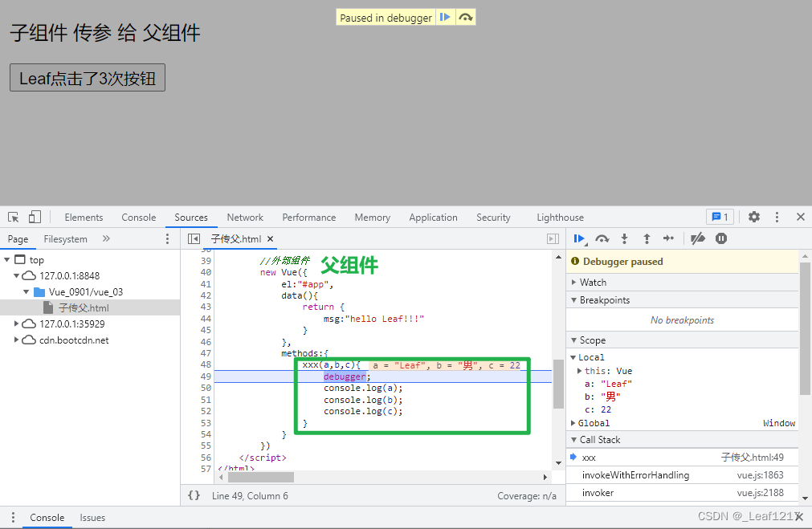Switch to the Performance tab

click(309, 218)
